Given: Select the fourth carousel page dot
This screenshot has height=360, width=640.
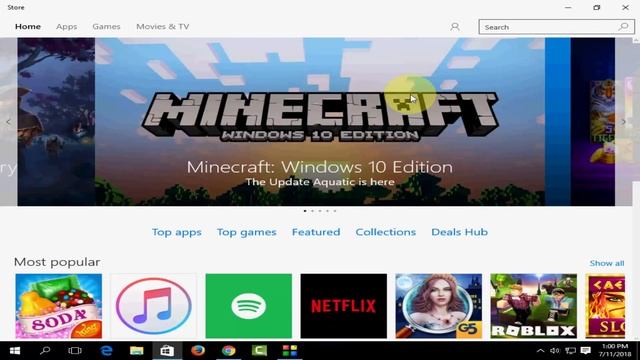Looking at the screenshot, I should click(x=327, y=211).
